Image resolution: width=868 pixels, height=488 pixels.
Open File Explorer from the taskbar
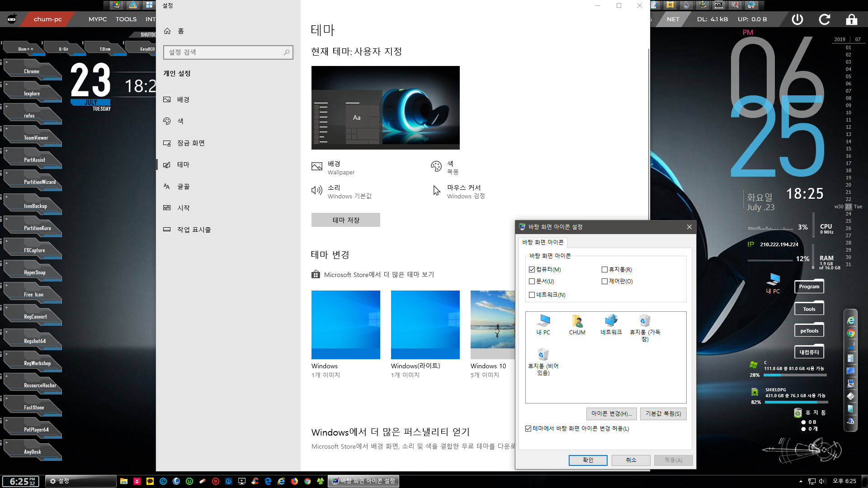click(x=124, y=481)
